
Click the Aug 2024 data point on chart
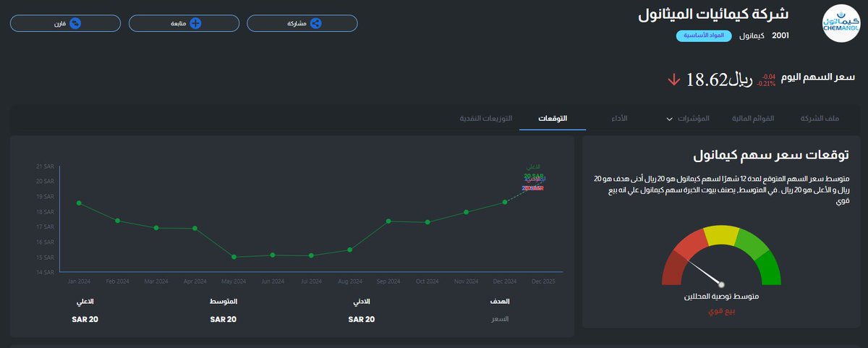coord(349,250)
